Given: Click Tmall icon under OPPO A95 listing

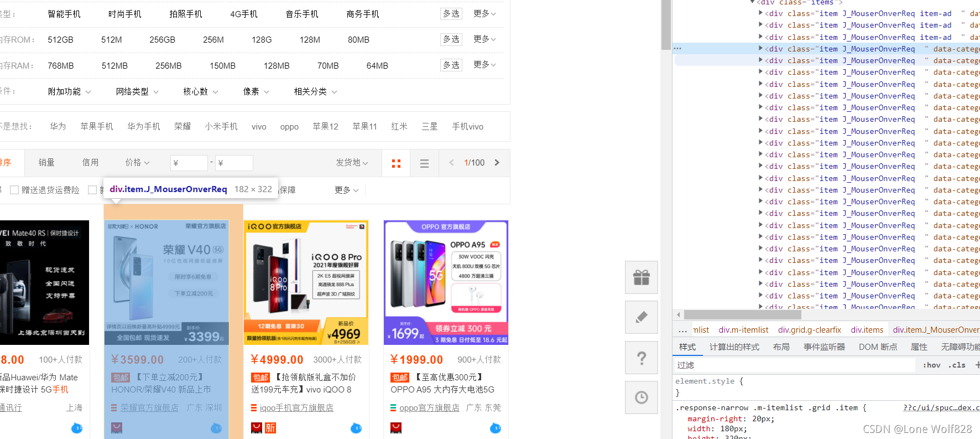Looking at the screenshot, I should [x=396, y=428].
